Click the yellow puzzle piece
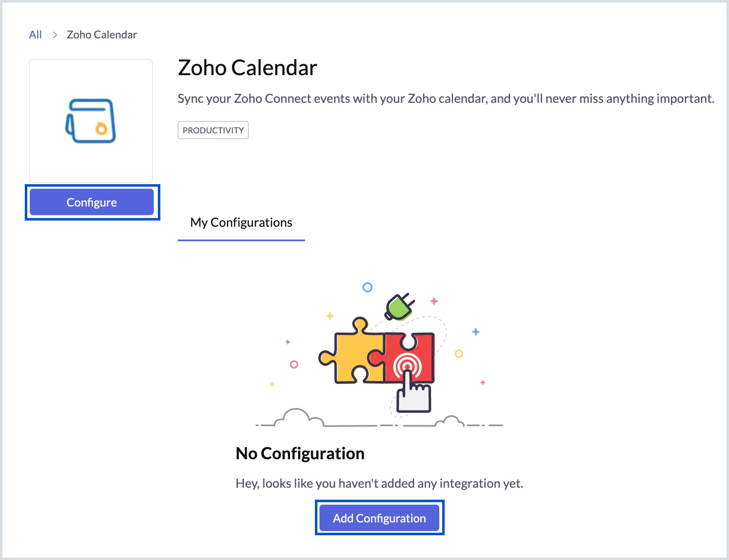Viewport: 729px width, 560px height. pyautogui.click(x=351, y=354)
